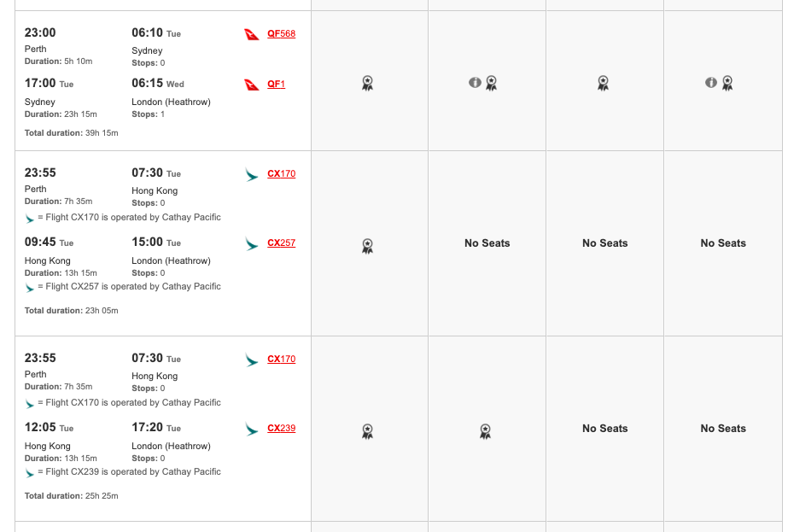The image size is (794, 532).
Task: Open the CX239 flight link
Action: 281,428
